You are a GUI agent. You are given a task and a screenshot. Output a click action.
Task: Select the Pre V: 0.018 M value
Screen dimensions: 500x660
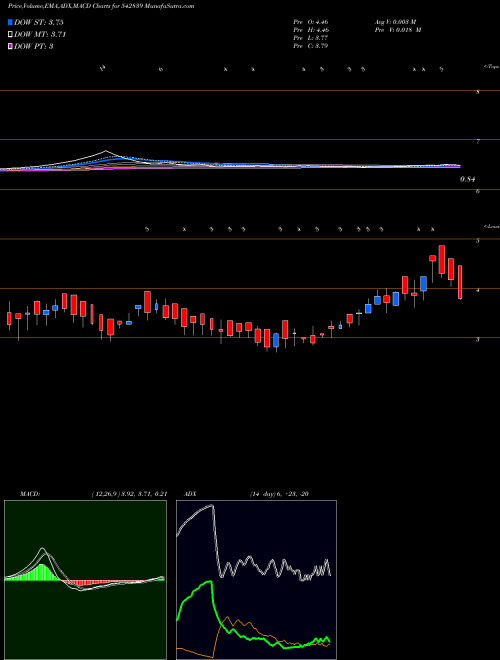click(398, 30)
